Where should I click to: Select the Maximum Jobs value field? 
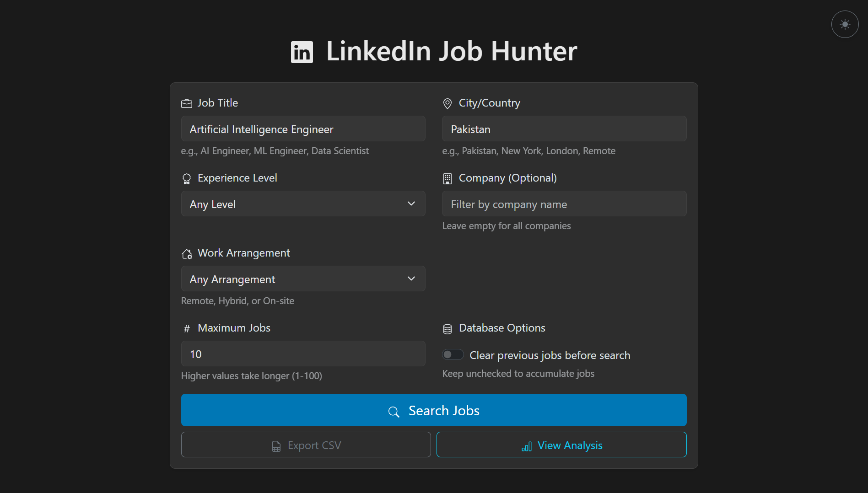point(303,354)
